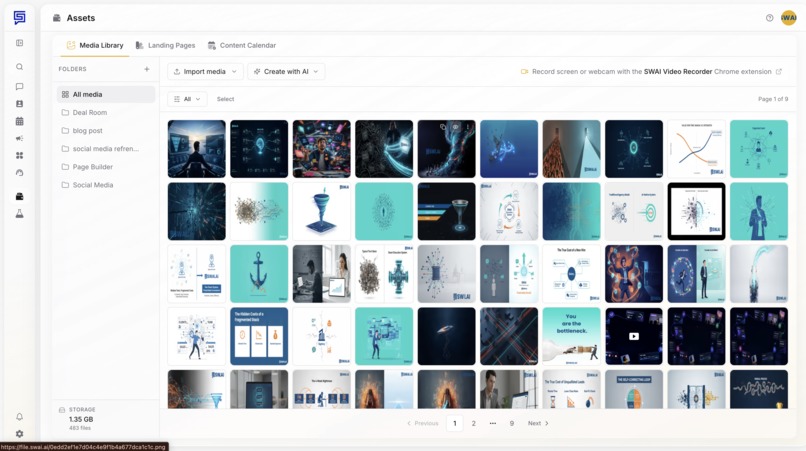Click the SWAI logo in the sidebar
This screenshot has width=806, height=451.
tap(20, 17)
